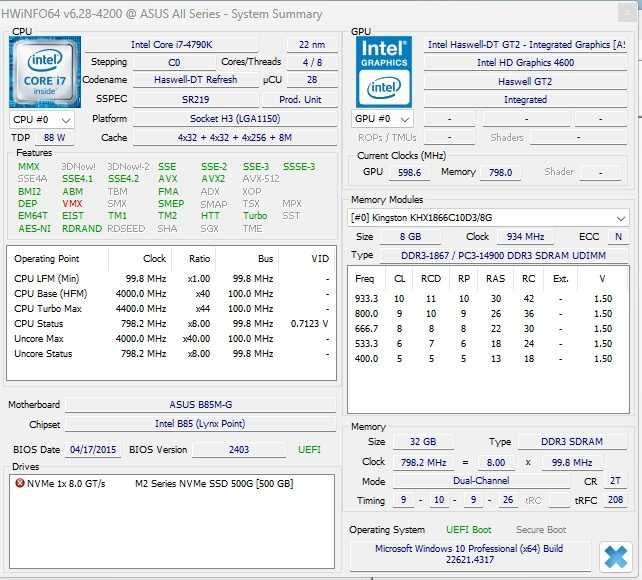Click the 4 / 8 cores/threads value

pyautogui.click(x=312, y=62)
